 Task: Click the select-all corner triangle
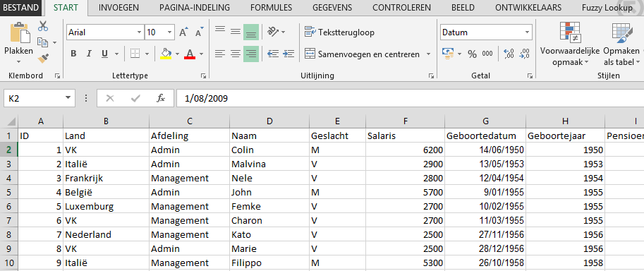11,121
